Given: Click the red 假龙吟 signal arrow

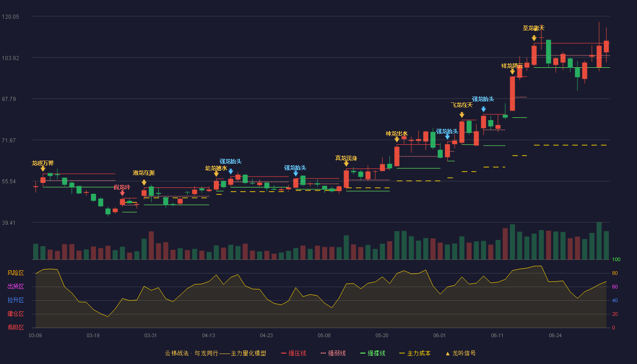Looking at the screenshot, I should [x=122, y=193].
